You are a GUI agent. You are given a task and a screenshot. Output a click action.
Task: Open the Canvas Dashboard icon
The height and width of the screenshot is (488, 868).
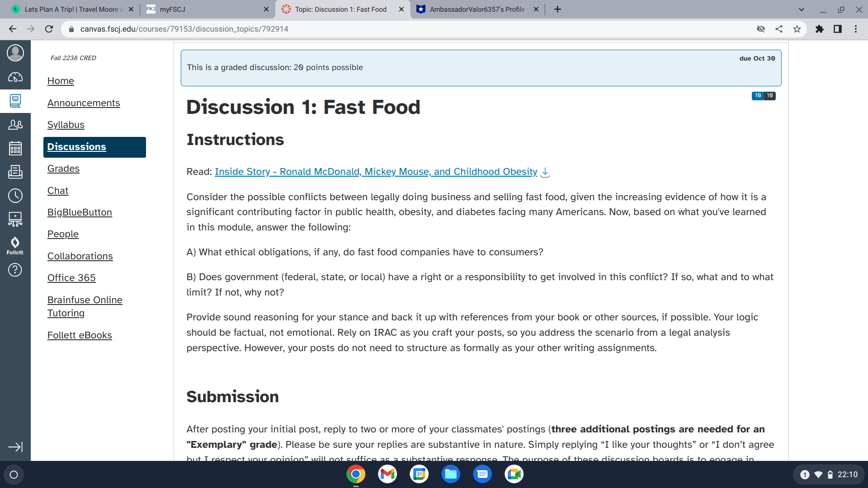tap(15, 77)
